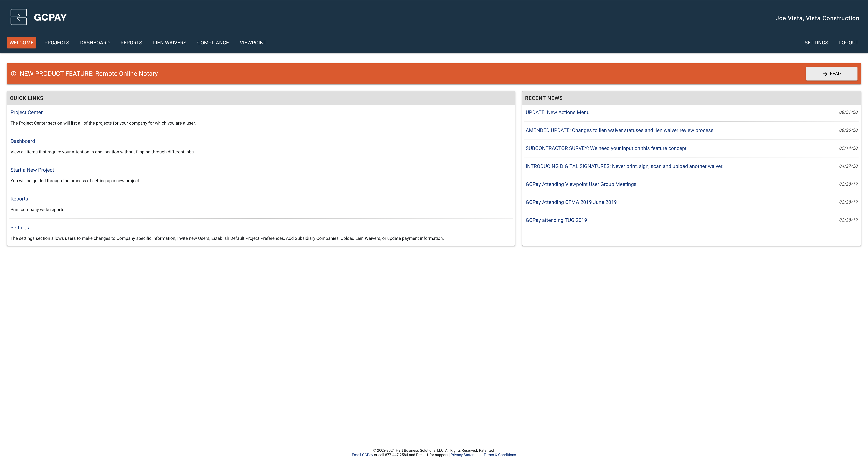Open the SUBCONTRACTOR SURVEY news item
Screen dimensions: 868x461
[x=606, y=148]
